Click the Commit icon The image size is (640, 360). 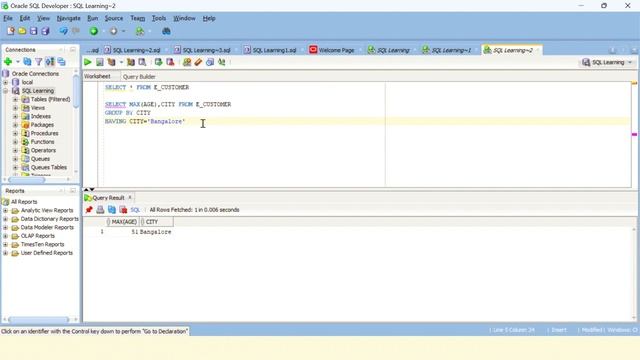[x=158, y=62]
